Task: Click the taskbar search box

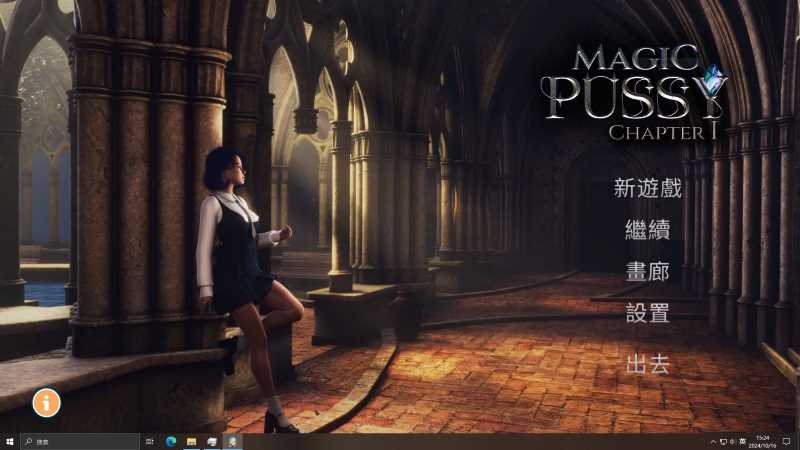Action: click(x=80, y=441)
